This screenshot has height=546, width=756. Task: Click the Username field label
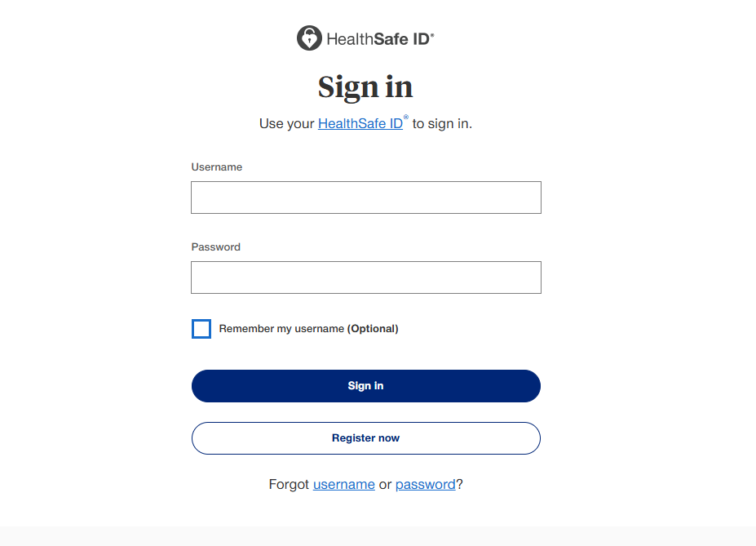(217, 166)
